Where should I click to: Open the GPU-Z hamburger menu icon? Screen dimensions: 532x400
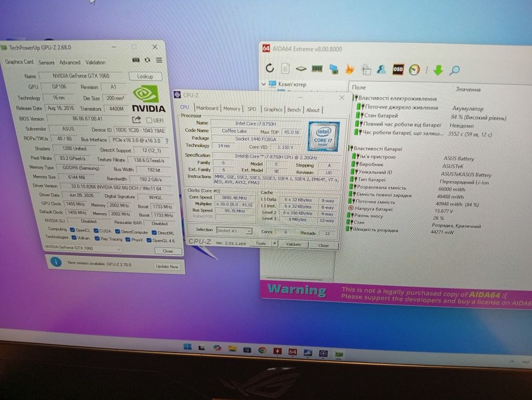click(159, 60)
